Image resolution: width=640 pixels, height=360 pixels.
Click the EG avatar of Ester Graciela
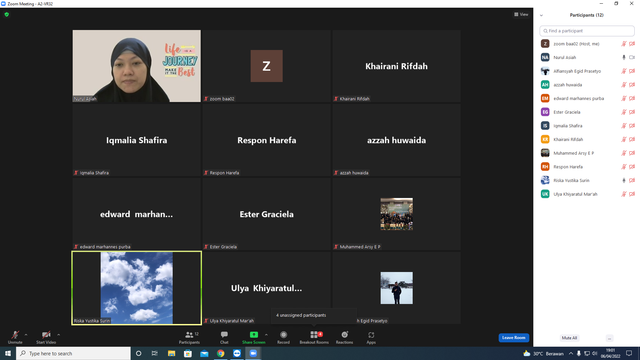coord(545,112)
